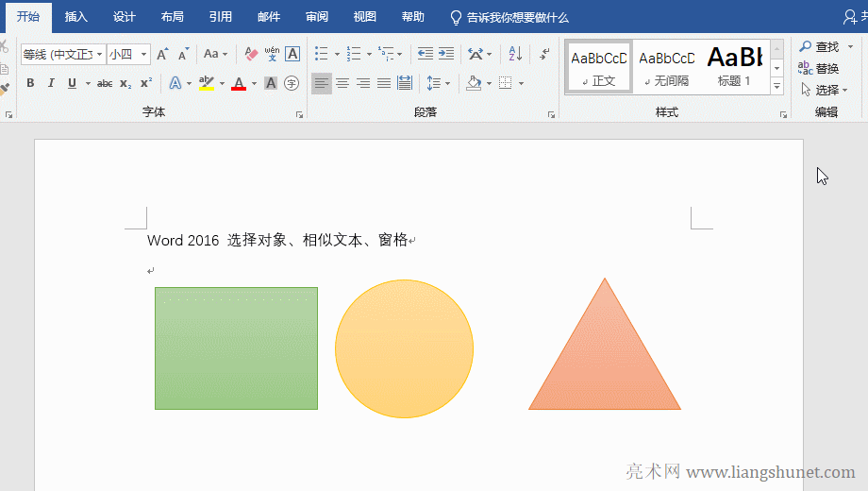Viewport: 868px width, 491px height.
Task: Center align the text
Action: (x=342, y=83)
